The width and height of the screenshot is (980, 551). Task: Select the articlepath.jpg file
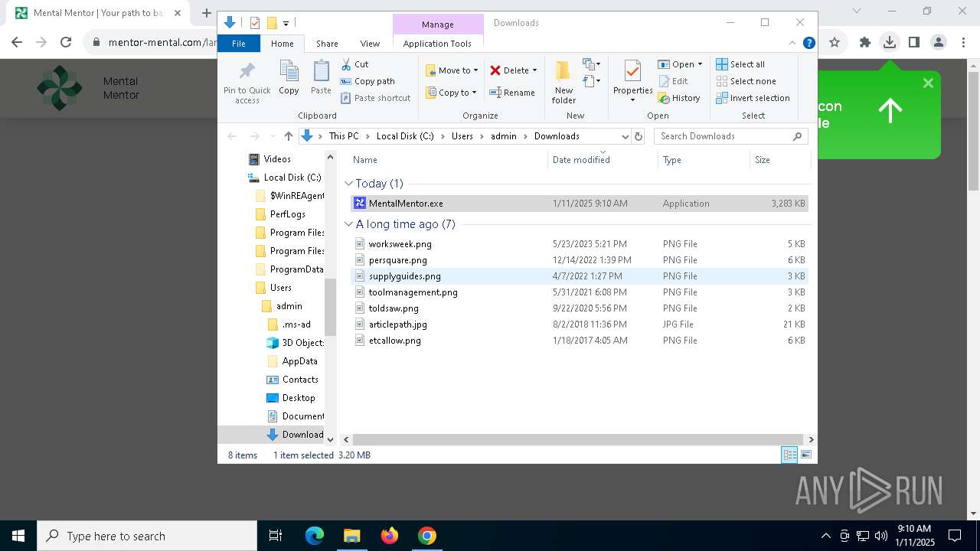[x=579, y=324]
